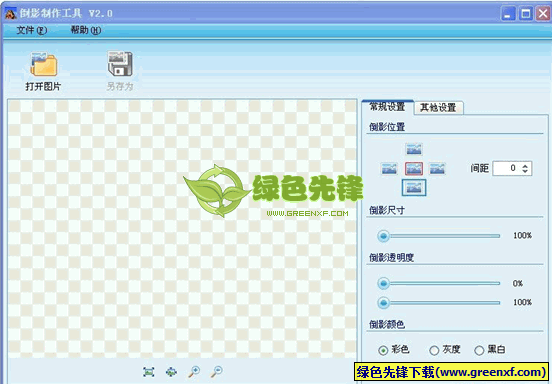The image size is (552, 384).
Task: Click the pan/move icon below canvas
Action: point(171,372)
